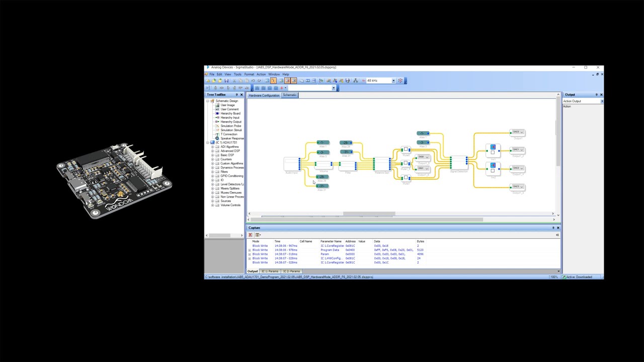Toggle the Mute1 block checkbox
Screen dimensions: 644x362
pyautogui.click(x=406, y=177)
